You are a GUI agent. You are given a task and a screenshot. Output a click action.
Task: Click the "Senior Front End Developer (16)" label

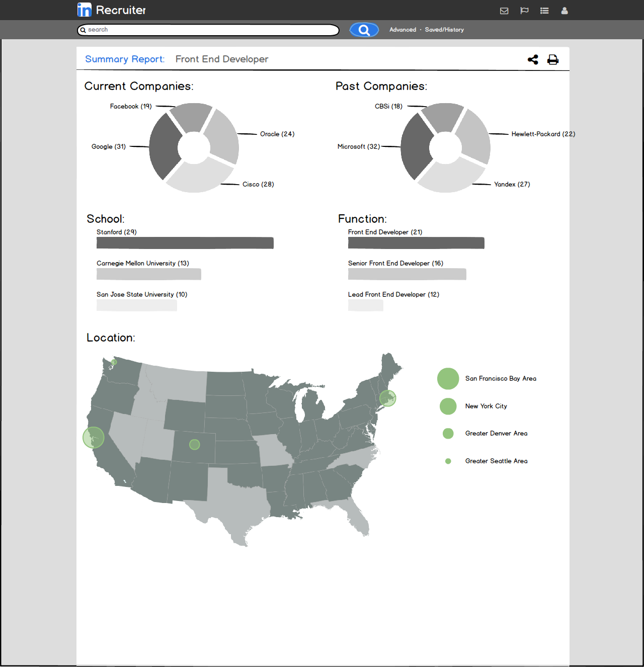[x=396, y=264]
